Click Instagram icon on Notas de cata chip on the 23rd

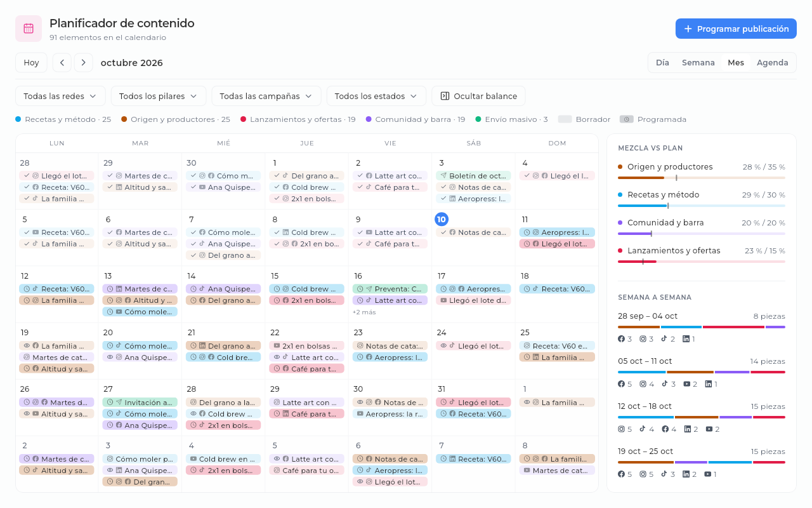coord(360,346)
